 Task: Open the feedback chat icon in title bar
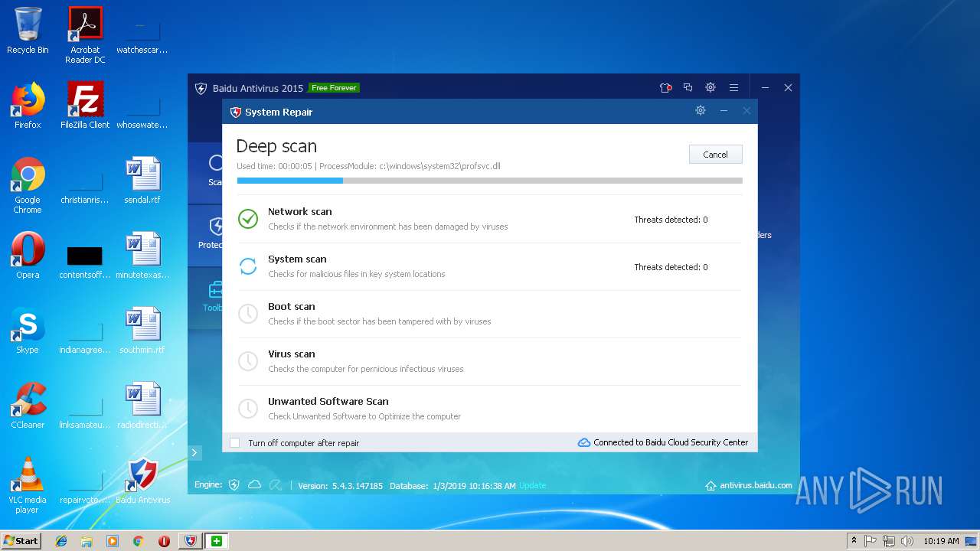click(688, 88)
